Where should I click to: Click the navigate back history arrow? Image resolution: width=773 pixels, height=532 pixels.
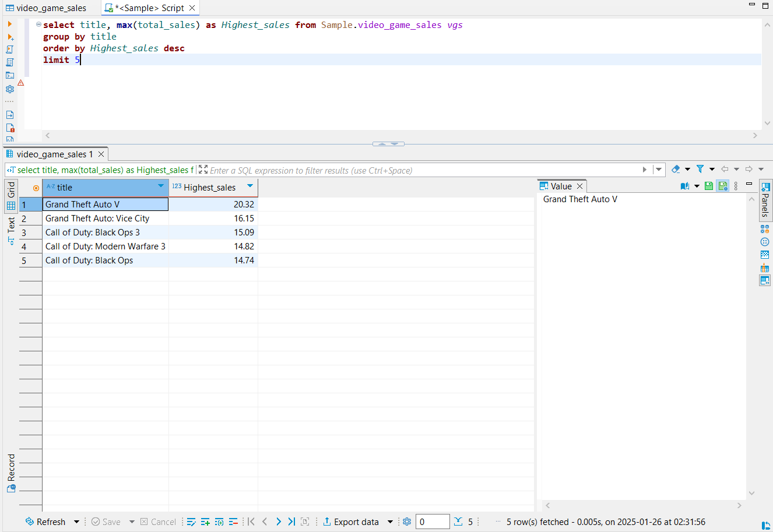click(x=725, y=169)
